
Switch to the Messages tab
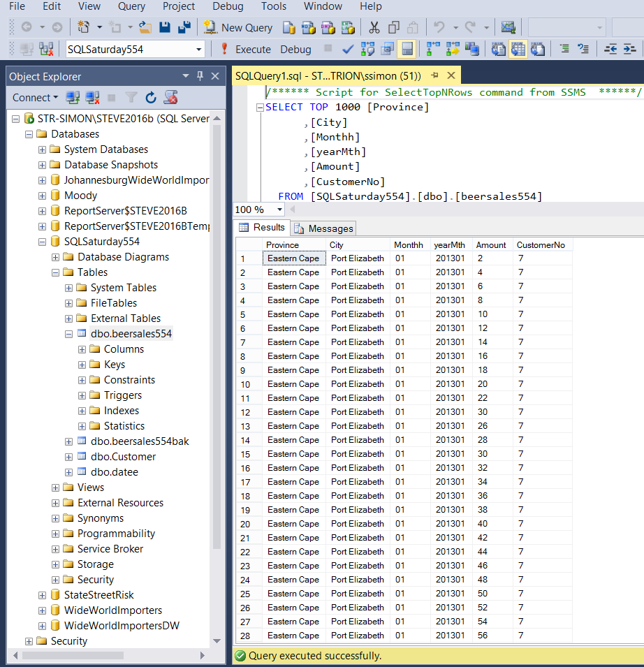323,228
